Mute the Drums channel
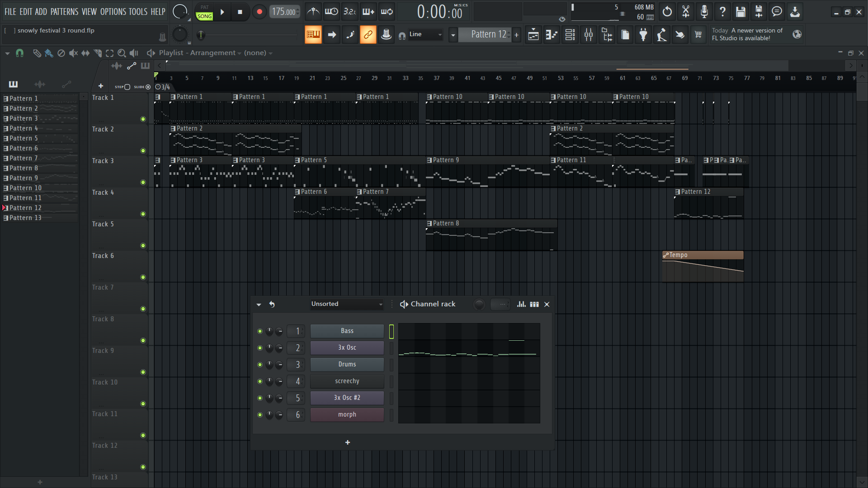The height and width of the screenshot is (488, 868). coord(259,365)
